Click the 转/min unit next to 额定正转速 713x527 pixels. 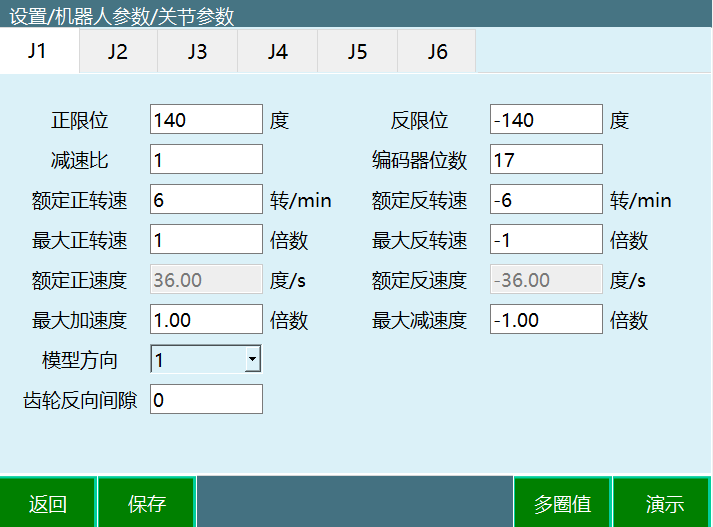point(301,201)
